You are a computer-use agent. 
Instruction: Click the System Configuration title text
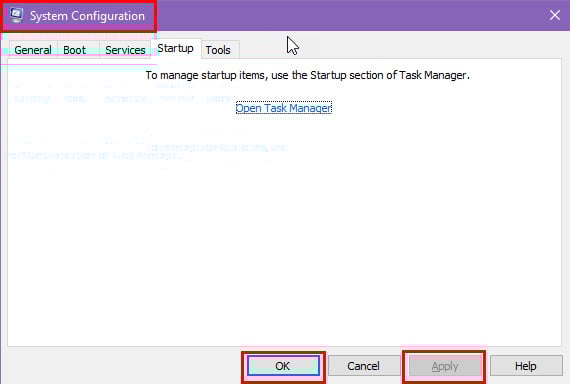pos(87,16)
